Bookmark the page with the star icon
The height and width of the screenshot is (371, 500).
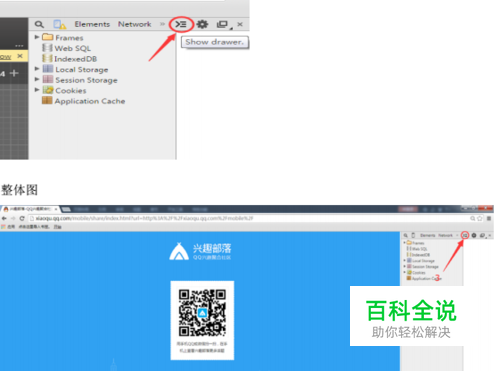click(x=480, y=218)
